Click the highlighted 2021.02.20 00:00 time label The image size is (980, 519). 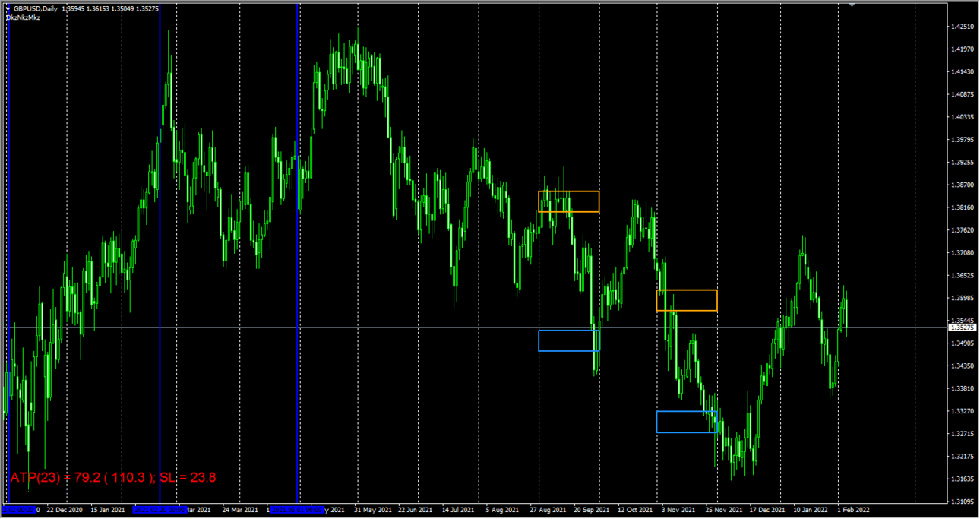tap(159, 509)
